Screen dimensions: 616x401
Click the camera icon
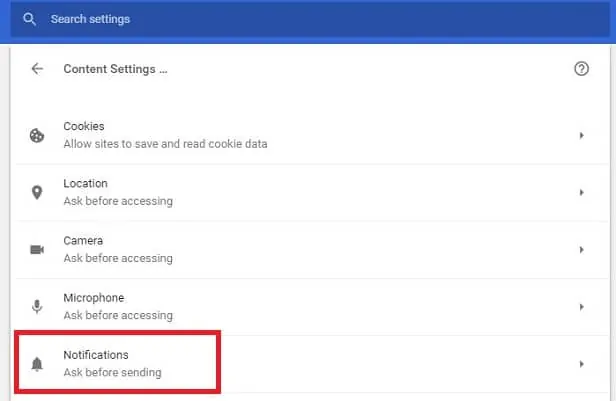click(x=37, y=249)
